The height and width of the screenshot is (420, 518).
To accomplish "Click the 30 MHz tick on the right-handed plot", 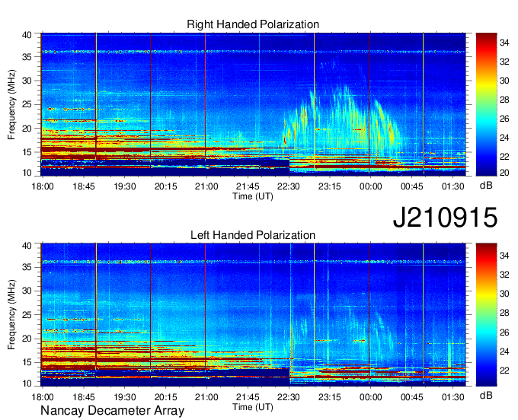I will pyautogui.click(x=27, y=81).
